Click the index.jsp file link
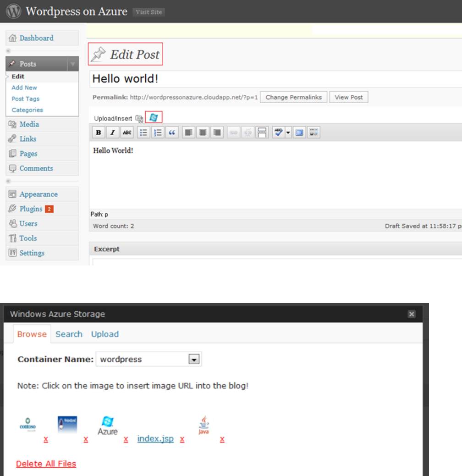Screen dimensions: 462x476 coord(155,439)
